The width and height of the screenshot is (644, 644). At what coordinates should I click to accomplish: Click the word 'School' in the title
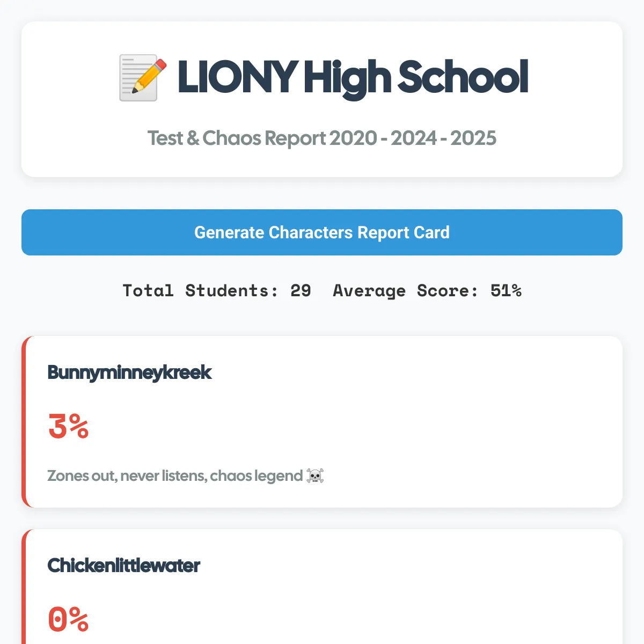coord(463,77)
